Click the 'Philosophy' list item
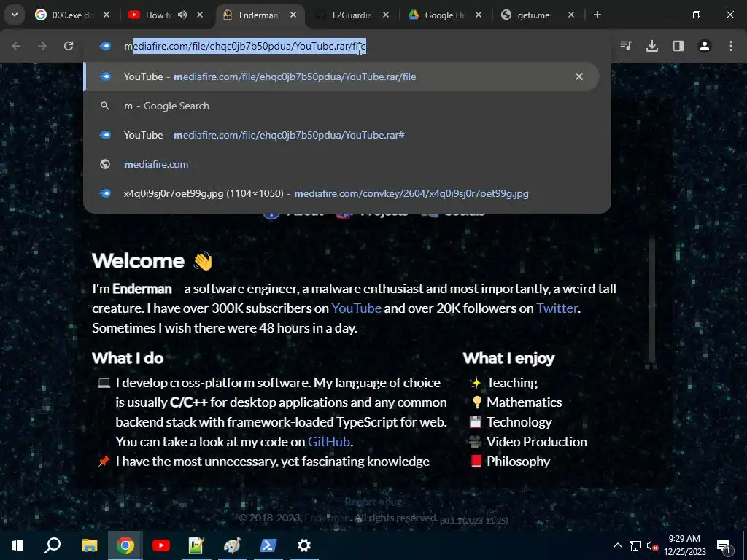Screen dimensions: 747x560 [x=518, y=462]
